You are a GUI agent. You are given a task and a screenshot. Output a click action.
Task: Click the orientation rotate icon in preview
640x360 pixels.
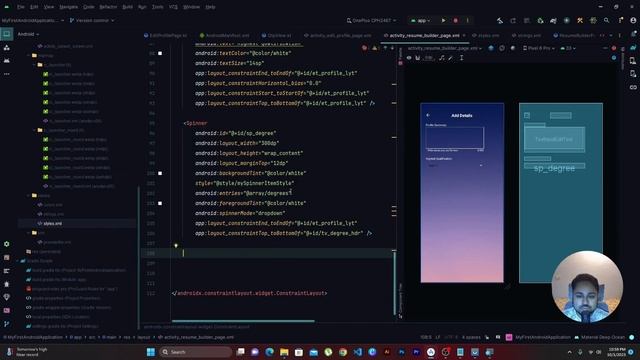click(x=502, y=48)
